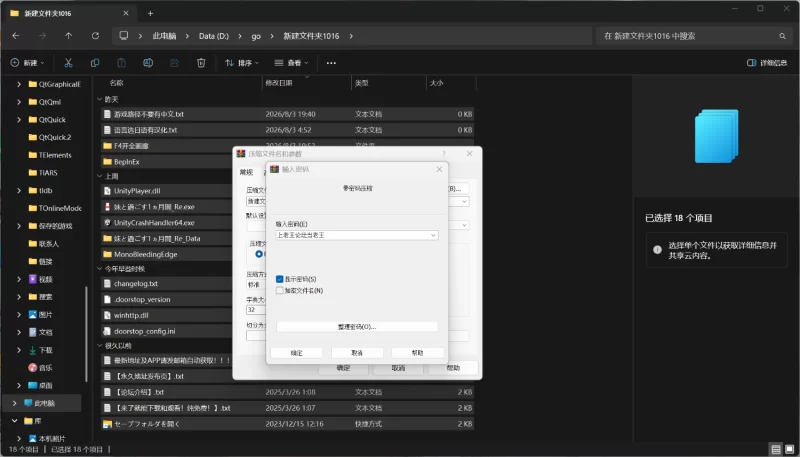
Task: Select the compression format radio button
Action: 259,253
